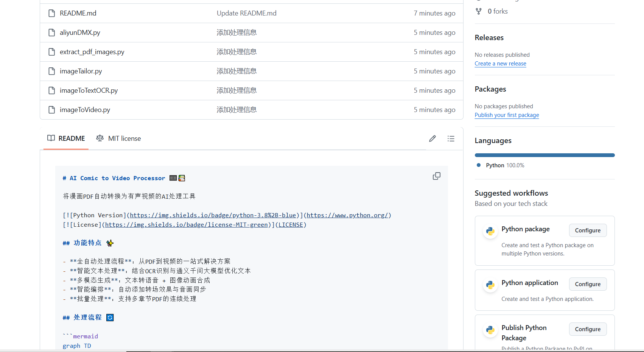Click the 'Suggested workflows' heading
The image size is (644, 352).
[x=511, y=193]
